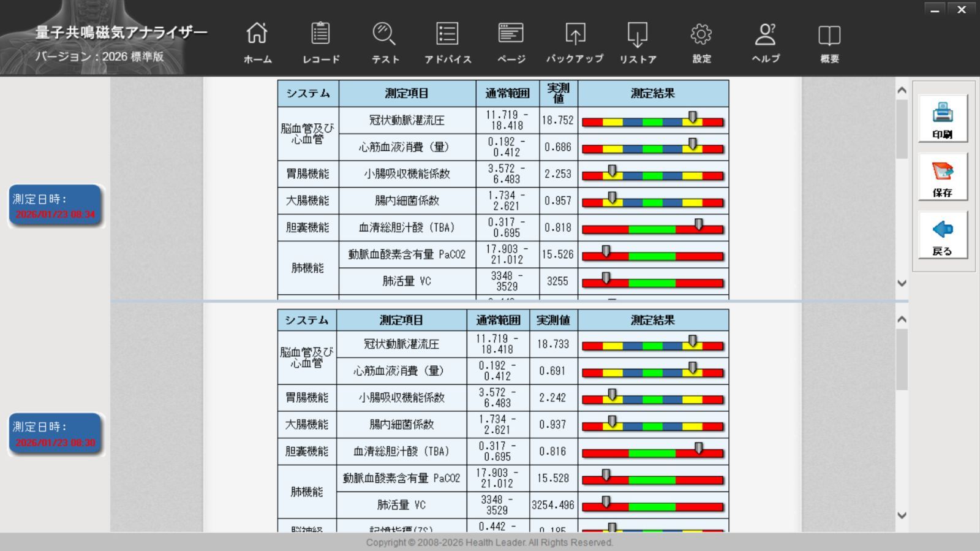Click upper table value 2.253
Viewport: 980px width, 551px height.
(557, 174)
